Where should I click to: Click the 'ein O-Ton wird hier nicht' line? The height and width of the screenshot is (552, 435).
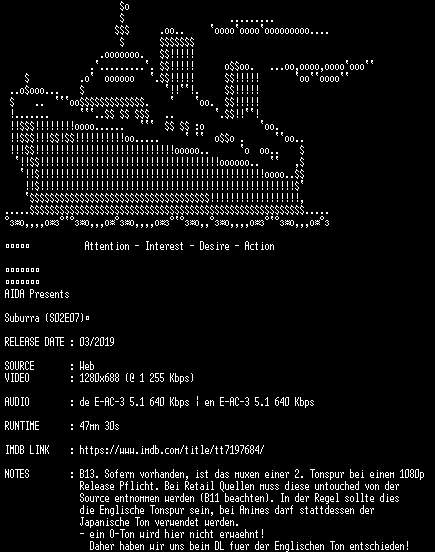click(x=172, y=534)
